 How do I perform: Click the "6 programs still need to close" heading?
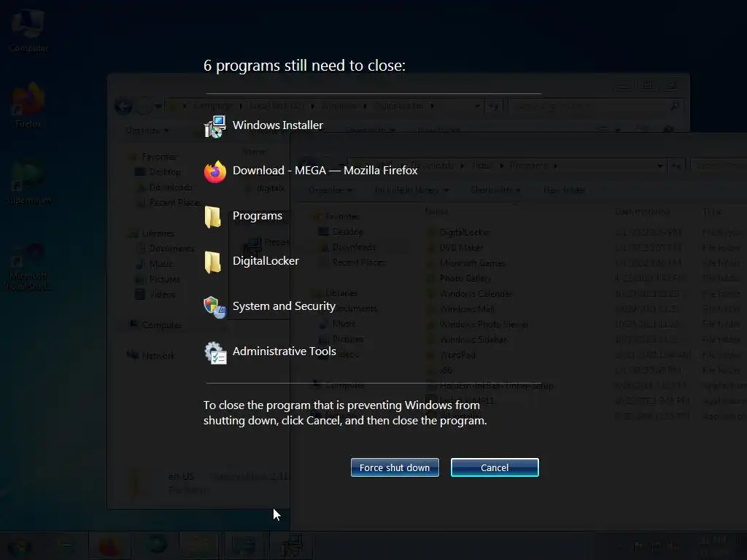pos(304,66)
